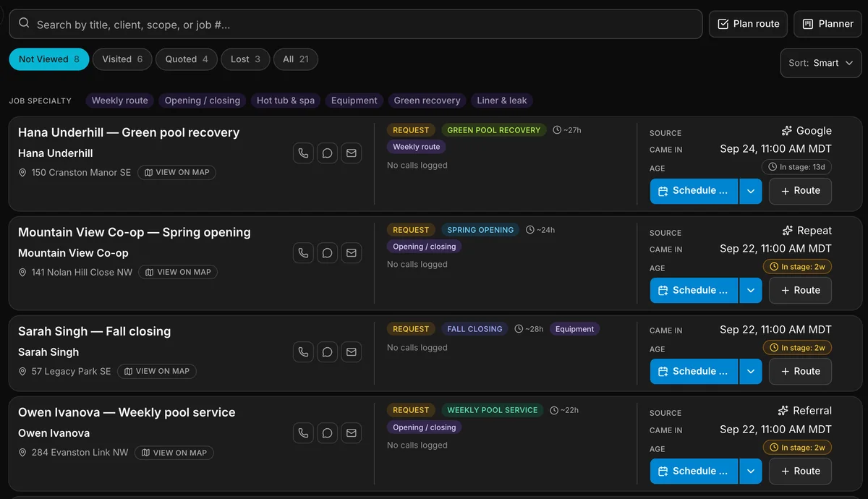Enable the Liner & leak specialty filter

point(502,101)
